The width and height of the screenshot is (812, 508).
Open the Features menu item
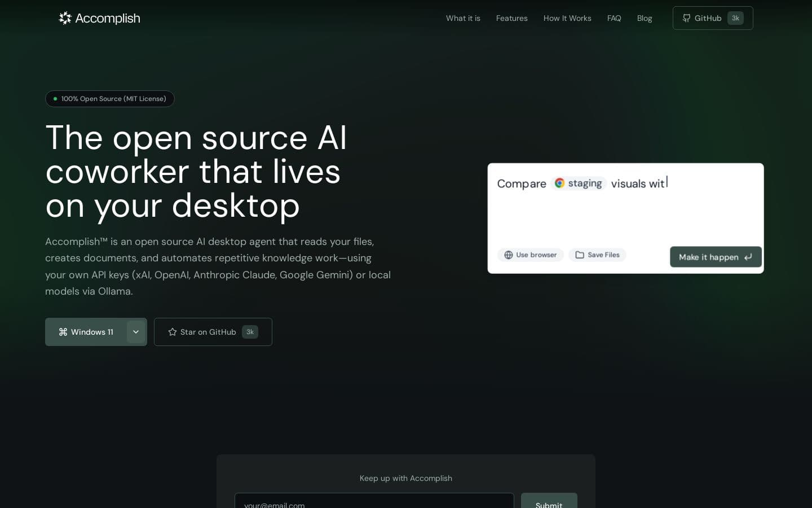tap(511, 18)
